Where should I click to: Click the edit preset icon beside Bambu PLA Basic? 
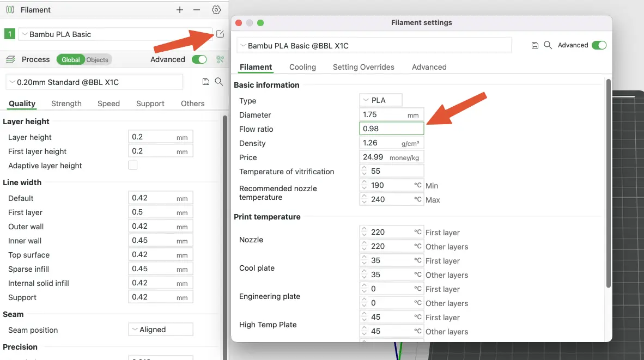pos(220,34)
